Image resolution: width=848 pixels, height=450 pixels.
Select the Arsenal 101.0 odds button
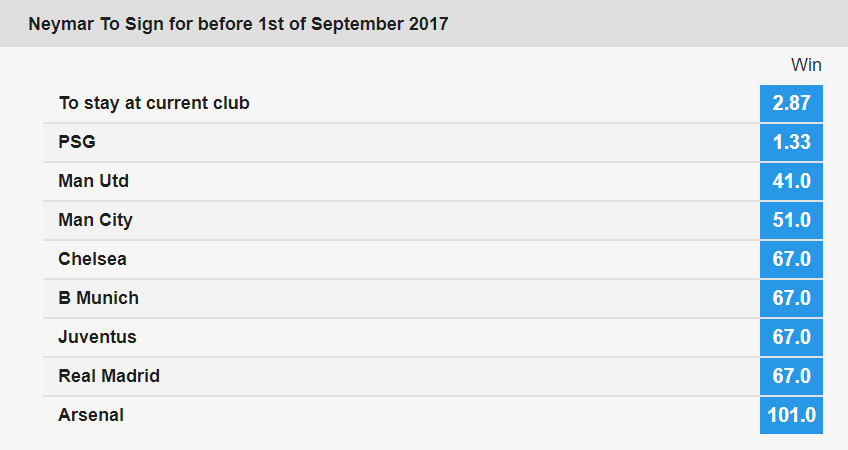point(791,415)
